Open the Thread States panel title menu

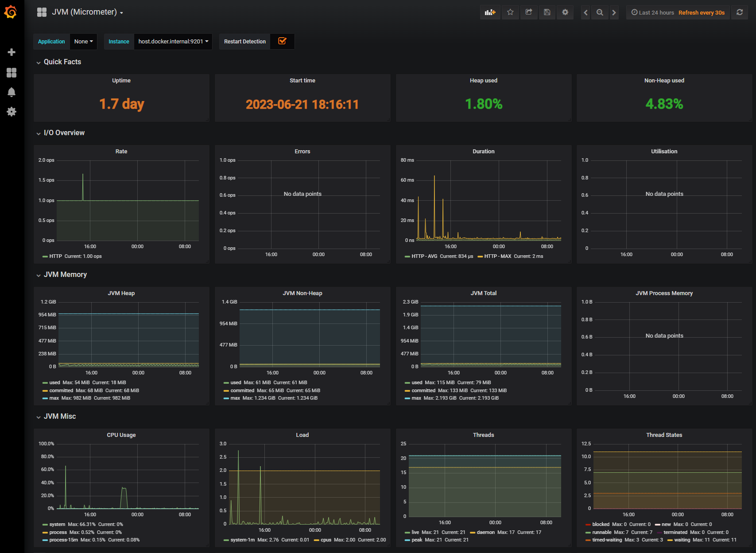[x=664, y=435]
